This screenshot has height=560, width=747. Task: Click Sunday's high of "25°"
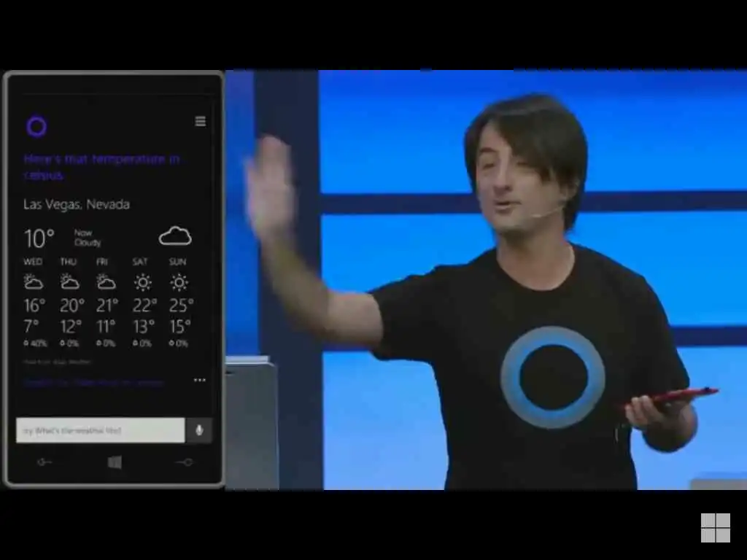tap(181, 306)
